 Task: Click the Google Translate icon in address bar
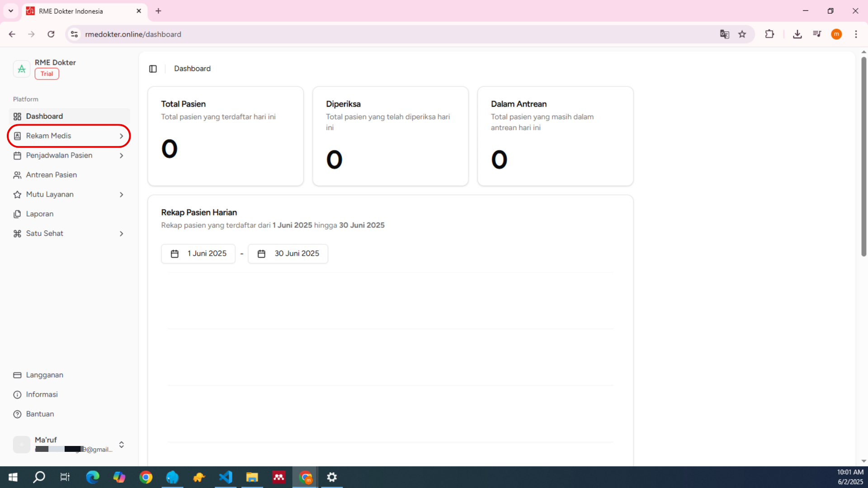point(724,34)
